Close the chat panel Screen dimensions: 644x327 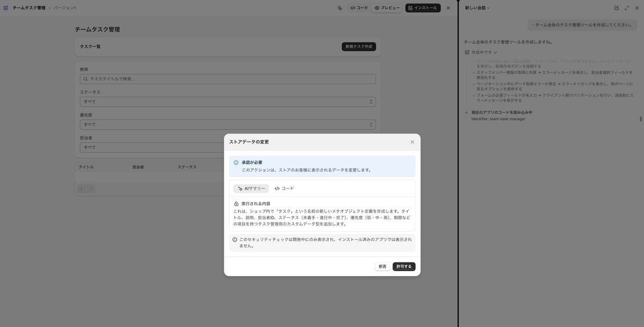pos(636,8)
